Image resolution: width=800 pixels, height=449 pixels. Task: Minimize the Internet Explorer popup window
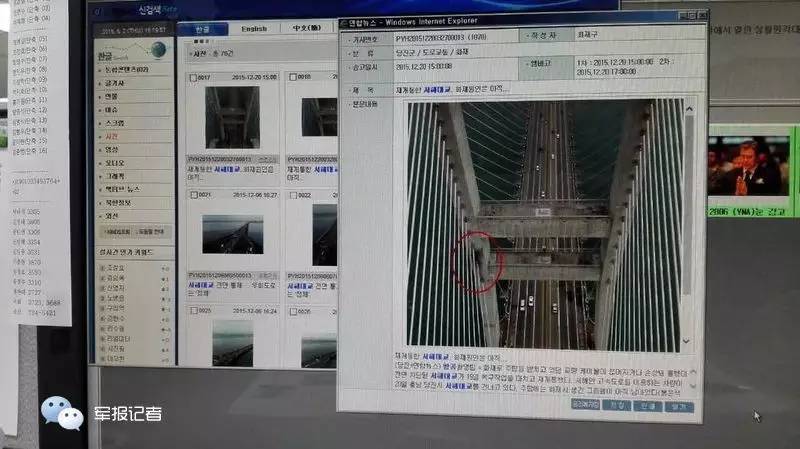click(x=683, y=16)
